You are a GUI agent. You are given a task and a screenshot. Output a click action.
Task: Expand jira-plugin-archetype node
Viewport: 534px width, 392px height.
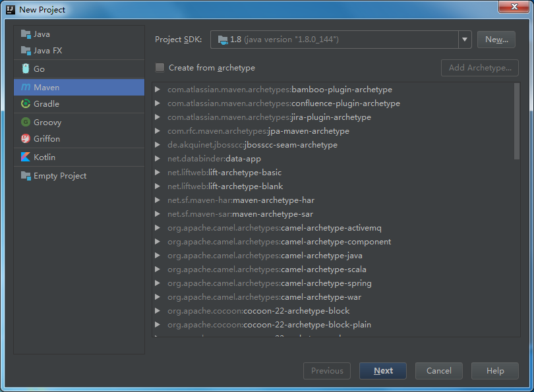(x=158, y=117)
